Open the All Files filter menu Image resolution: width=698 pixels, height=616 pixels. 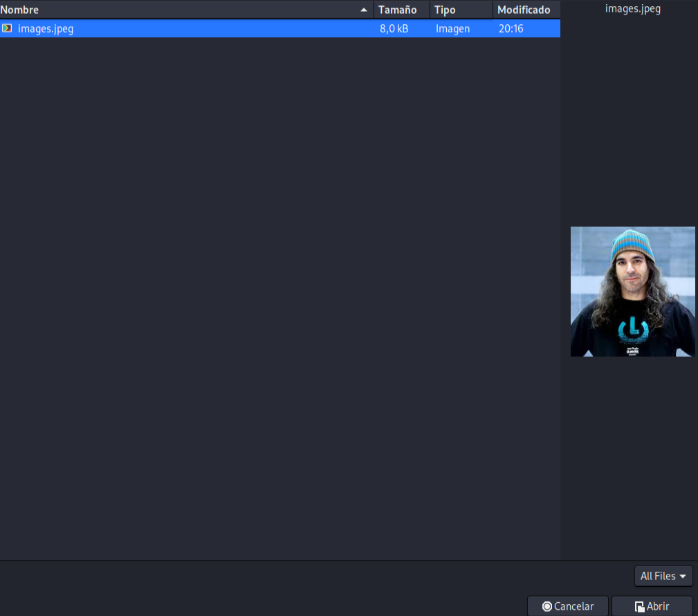(x=663, y=576)
